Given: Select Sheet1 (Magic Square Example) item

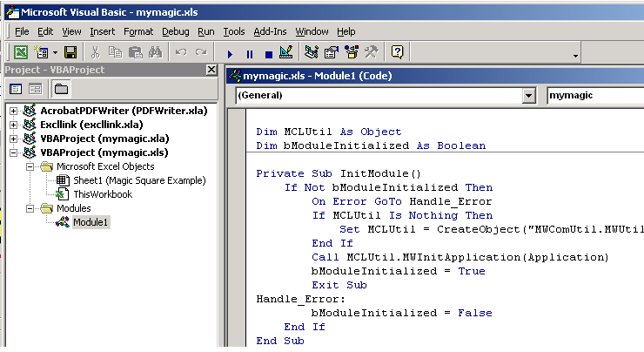Looking at the screenshot, I should coord(139,180).
